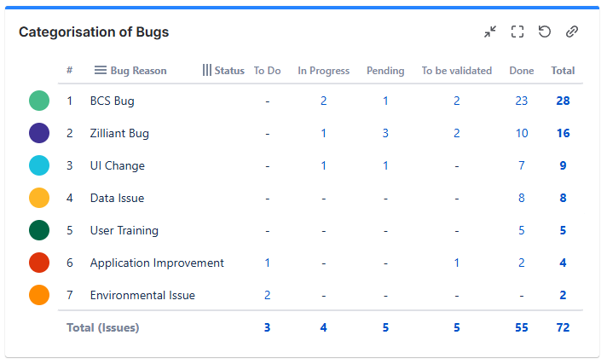Image resolution: width=607 pixels, height=364 pixels.
Task: Click the minimize gadget arrows icon
Action: 490,32
